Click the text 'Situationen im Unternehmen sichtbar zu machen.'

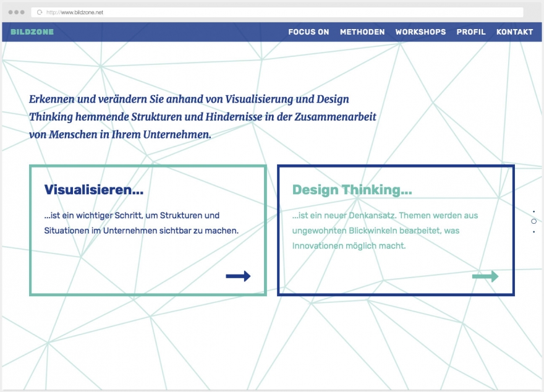[141, 231]
